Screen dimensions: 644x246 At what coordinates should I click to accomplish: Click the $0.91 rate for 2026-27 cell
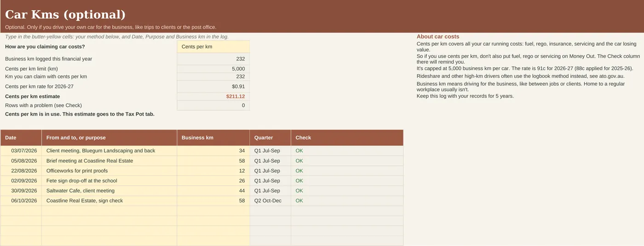pyautogui.click(x=213, y=86)
